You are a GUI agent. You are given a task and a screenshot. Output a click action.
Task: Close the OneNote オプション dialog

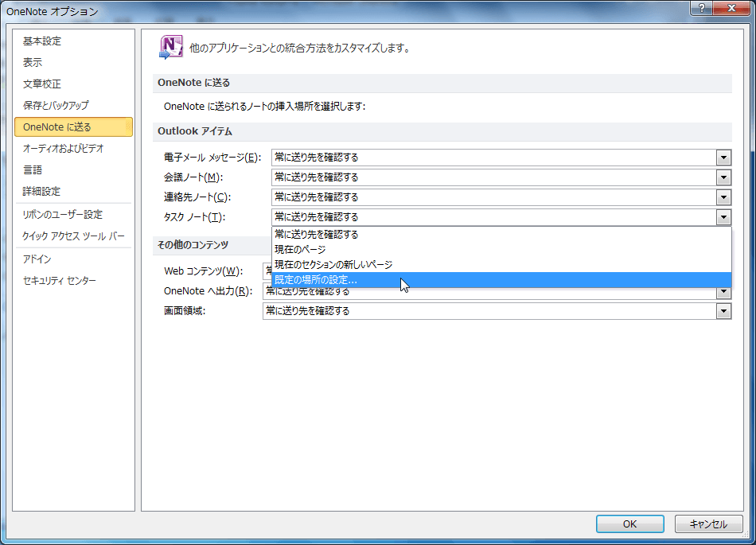point(731,8)
